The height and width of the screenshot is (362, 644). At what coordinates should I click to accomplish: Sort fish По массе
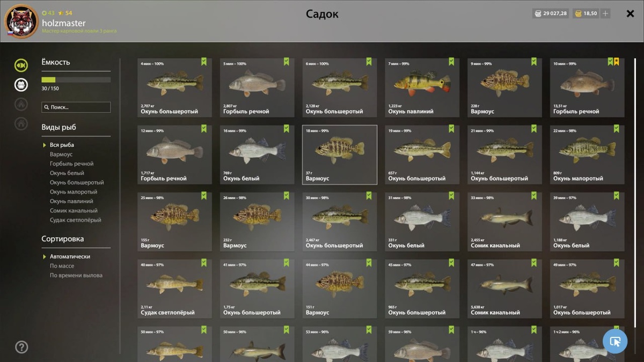pos(62,266)
